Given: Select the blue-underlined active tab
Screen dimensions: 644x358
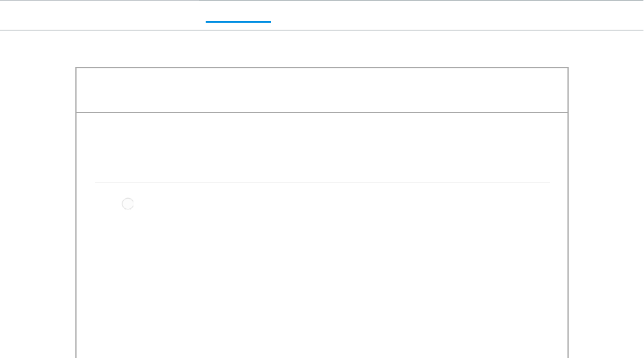Looking at the screenshot, I should click(238, 14).
